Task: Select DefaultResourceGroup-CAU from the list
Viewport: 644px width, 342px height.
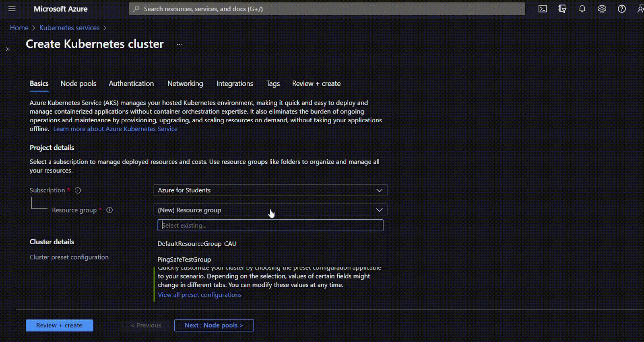Action: click(x=197, y=244)
